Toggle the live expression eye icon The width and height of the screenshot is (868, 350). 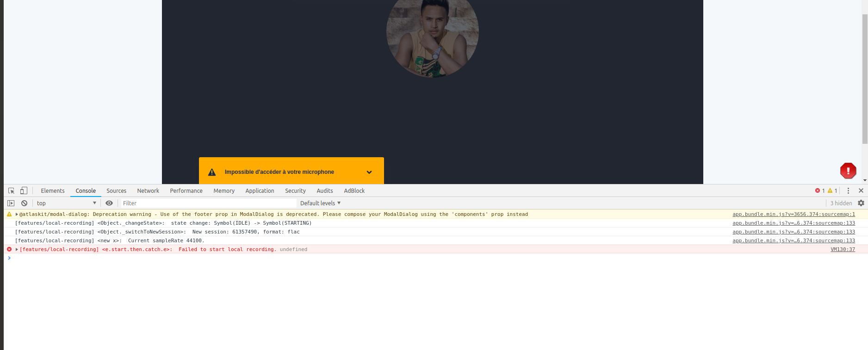[109, 203]
